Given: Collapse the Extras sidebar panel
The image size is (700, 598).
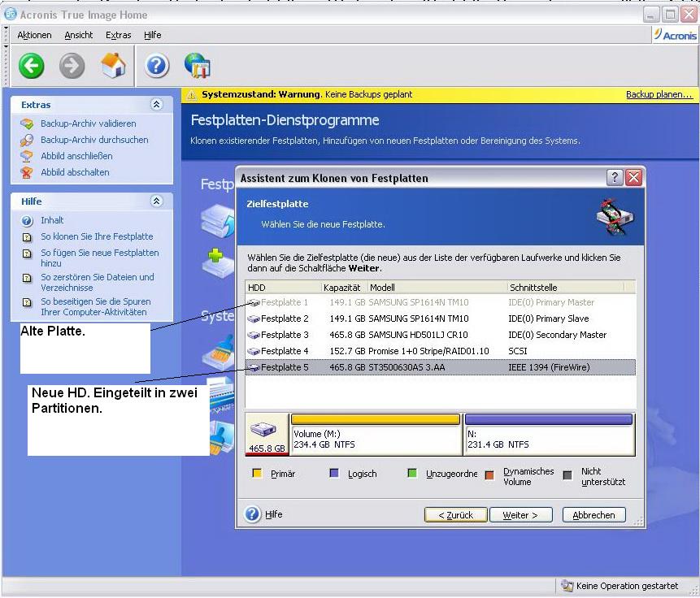Looking at the screenshot, I should pos(156,105).
